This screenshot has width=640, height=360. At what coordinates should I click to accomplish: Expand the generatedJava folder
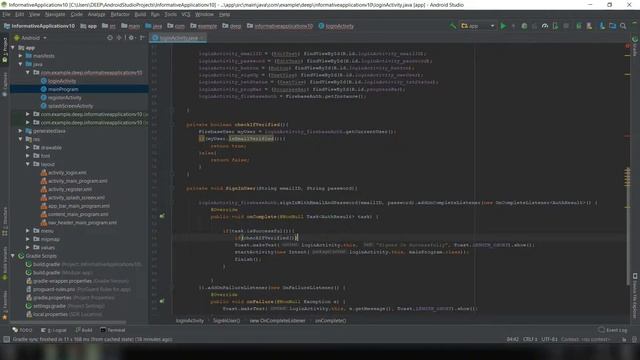(20, 131)
